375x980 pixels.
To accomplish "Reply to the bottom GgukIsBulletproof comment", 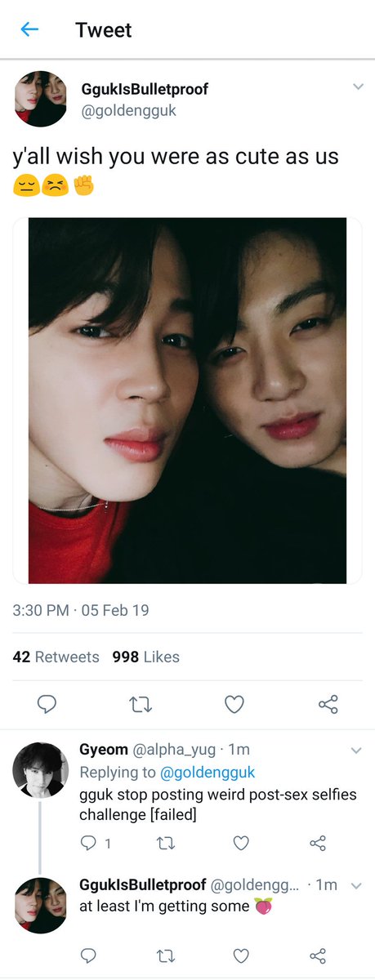I will coord(88,955).
